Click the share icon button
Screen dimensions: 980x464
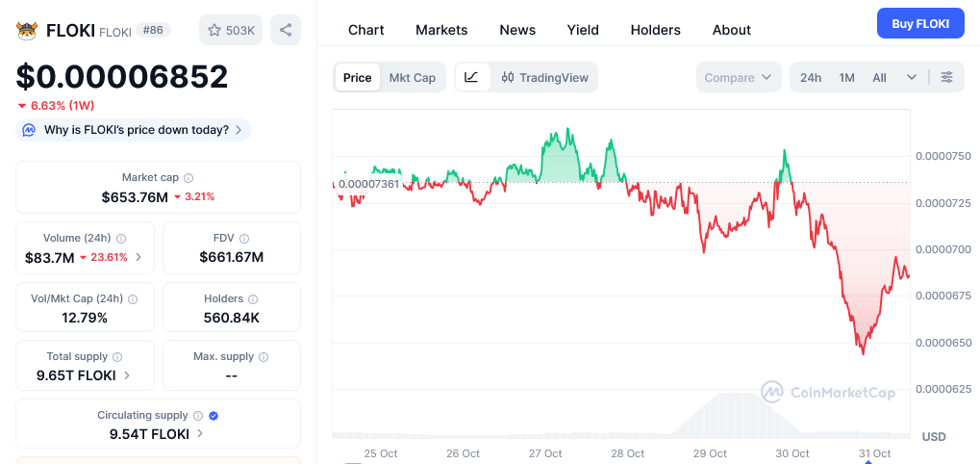tap(285, 30)
